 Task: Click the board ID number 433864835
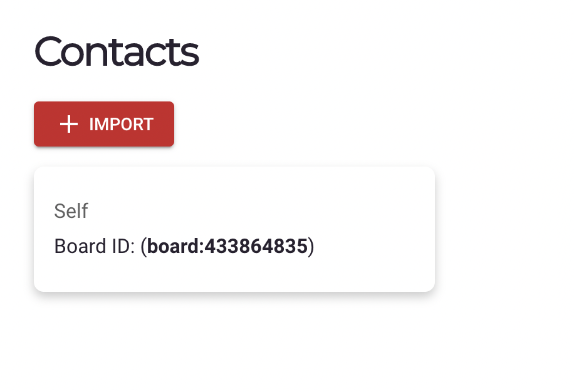[x=256, y=246]
